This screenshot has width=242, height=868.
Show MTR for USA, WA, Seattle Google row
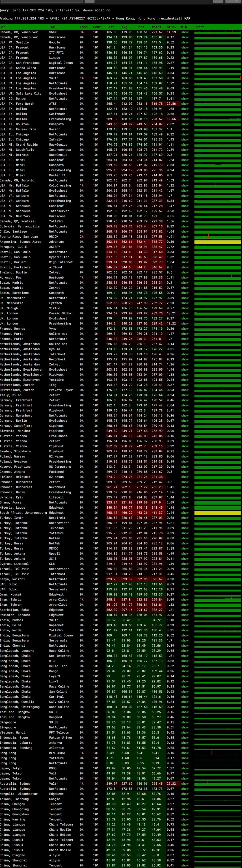click(185, 42)
